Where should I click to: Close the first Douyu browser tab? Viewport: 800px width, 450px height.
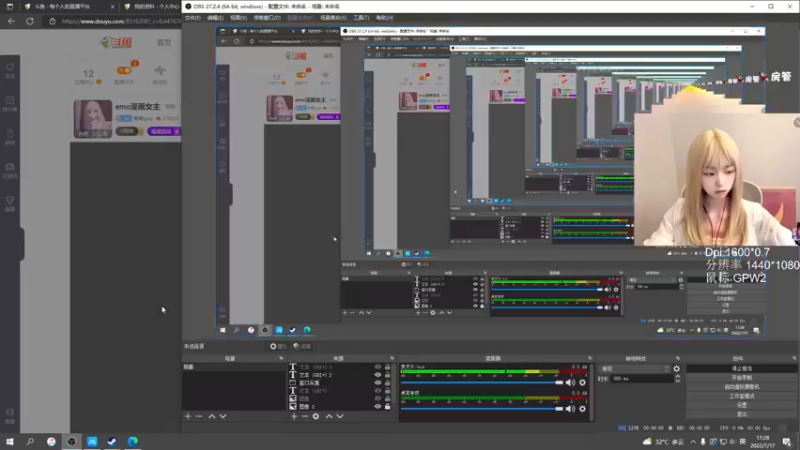click(112, 7)
